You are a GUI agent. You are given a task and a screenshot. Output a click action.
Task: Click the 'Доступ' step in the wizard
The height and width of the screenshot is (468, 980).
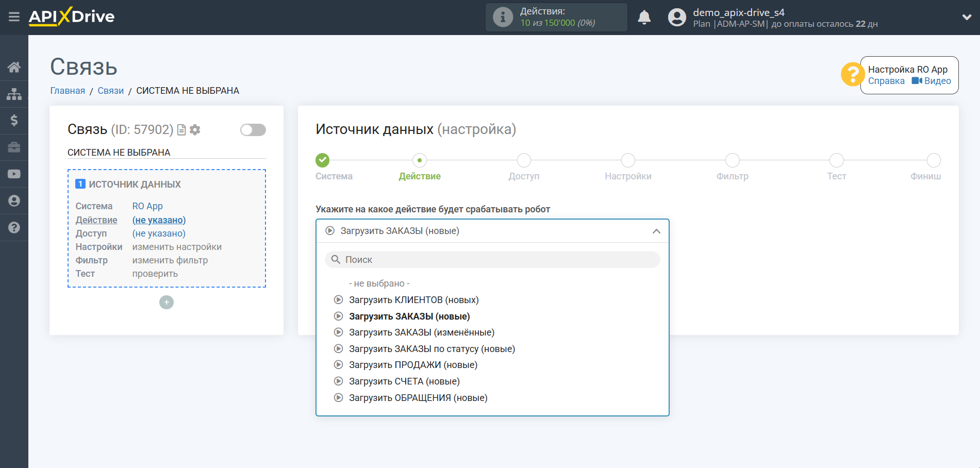click(x=524, y=161)
